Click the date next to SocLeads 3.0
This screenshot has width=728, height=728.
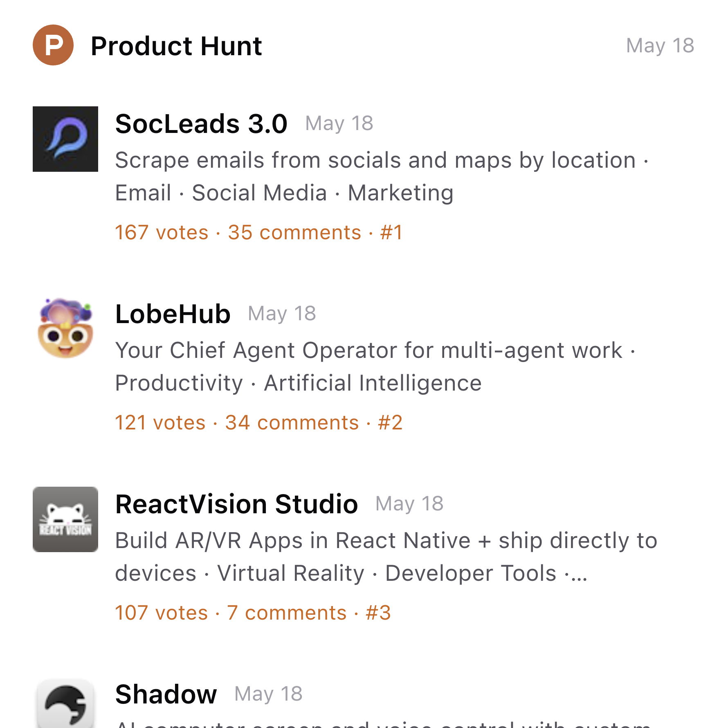[339, 124]
